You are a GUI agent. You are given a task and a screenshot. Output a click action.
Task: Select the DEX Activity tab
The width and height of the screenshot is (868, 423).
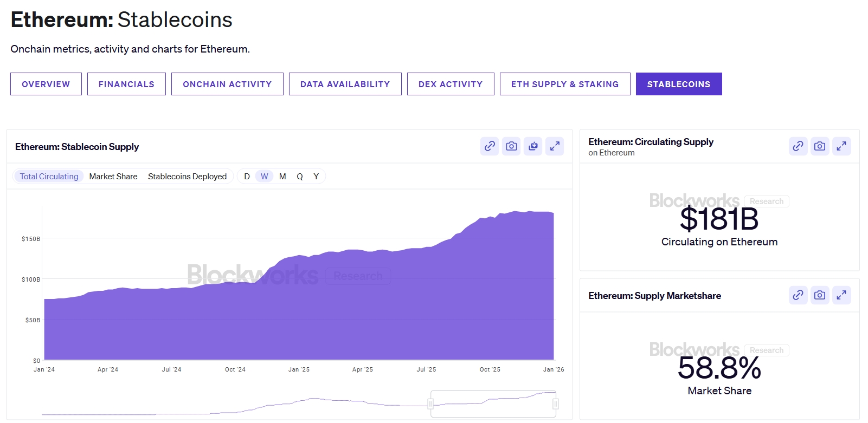[451, 84]
